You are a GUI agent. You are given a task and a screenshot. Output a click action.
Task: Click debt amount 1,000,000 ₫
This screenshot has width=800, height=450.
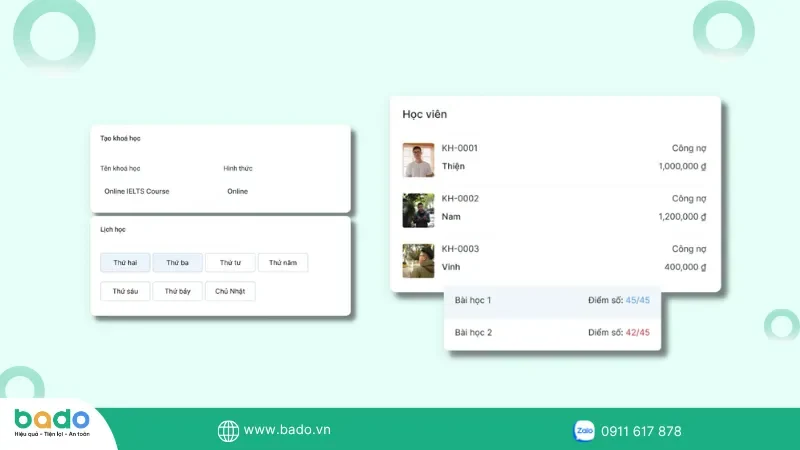pos(683,166)
